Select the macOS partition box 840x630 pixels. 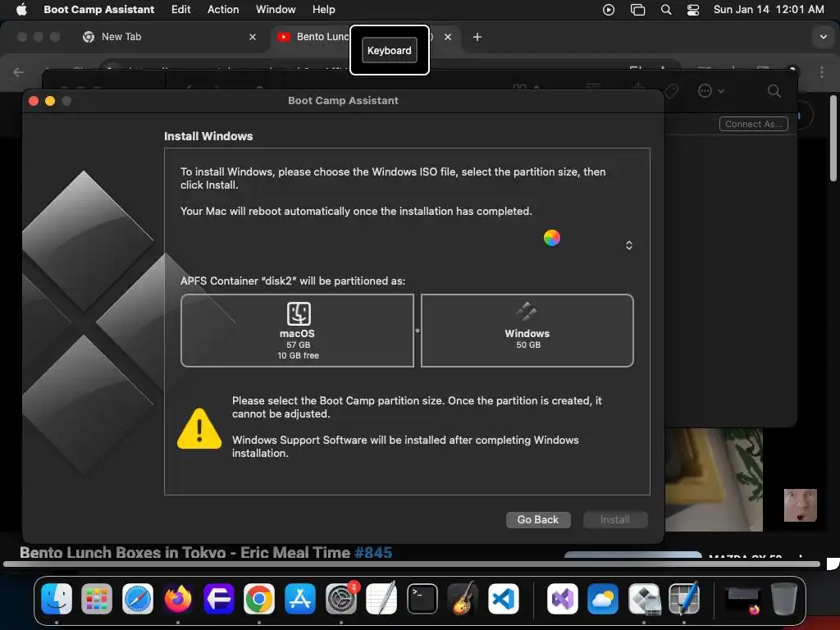pyautogui.click(x=297, y=330)
